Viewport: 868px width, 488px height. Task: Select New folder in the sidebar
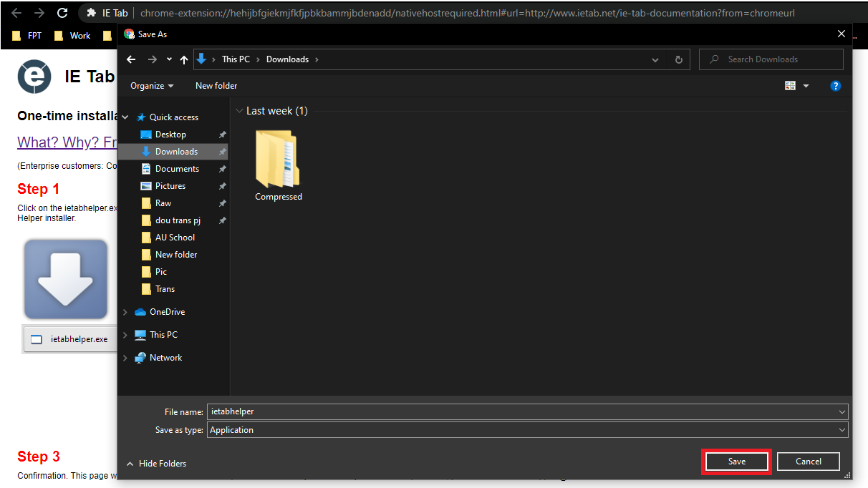pos(176,255)
